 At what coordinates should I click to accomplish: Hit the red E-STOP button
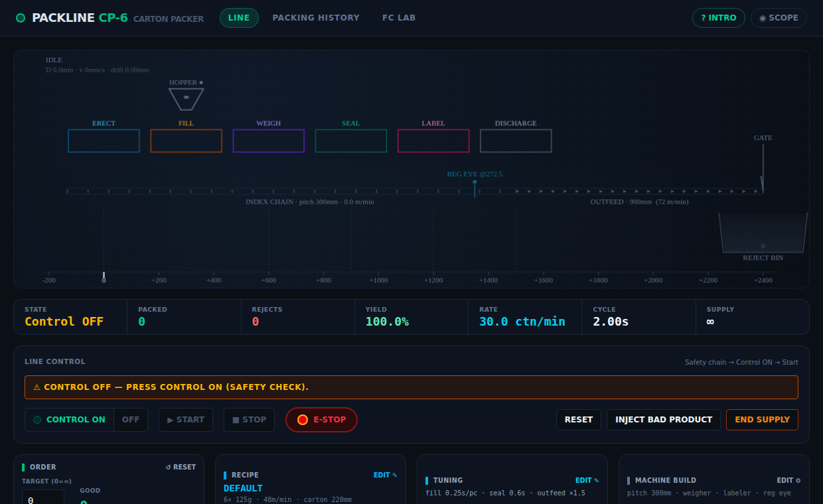(x=321, y=420)
